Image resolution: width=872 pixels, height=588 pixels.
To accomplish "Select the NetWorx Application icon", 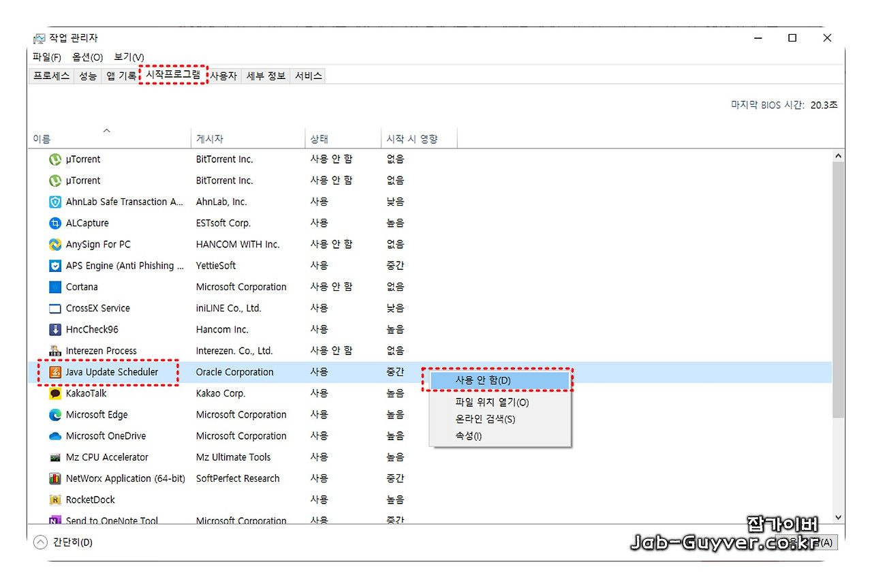I will 55,478.
